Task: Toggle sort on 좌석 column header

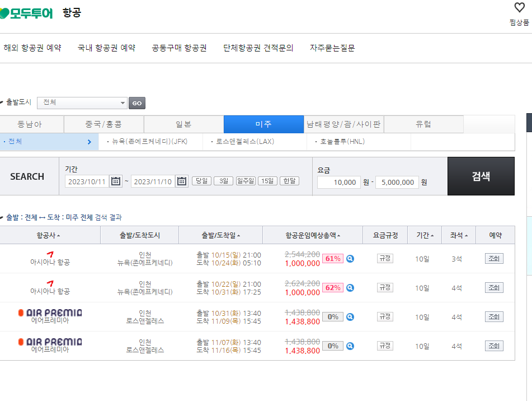Action: pos(458,235)
